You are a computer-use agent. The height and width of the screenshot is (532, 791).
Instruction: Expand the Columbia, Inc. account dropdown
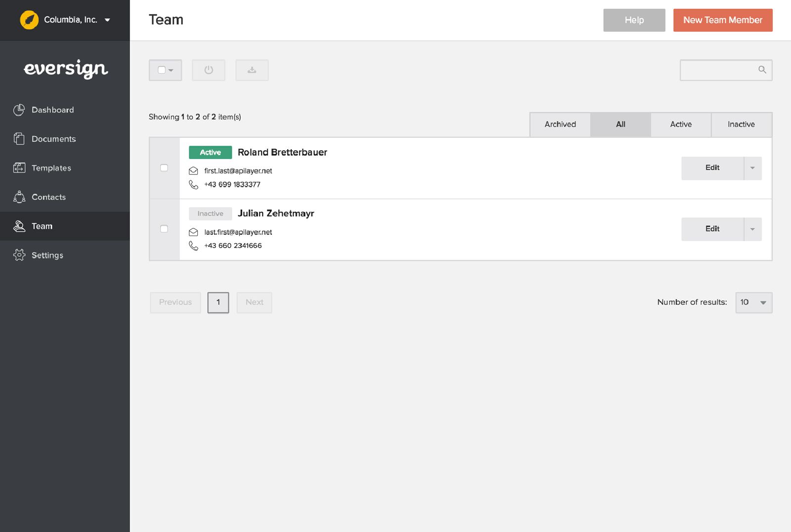[x=107, y=20]
